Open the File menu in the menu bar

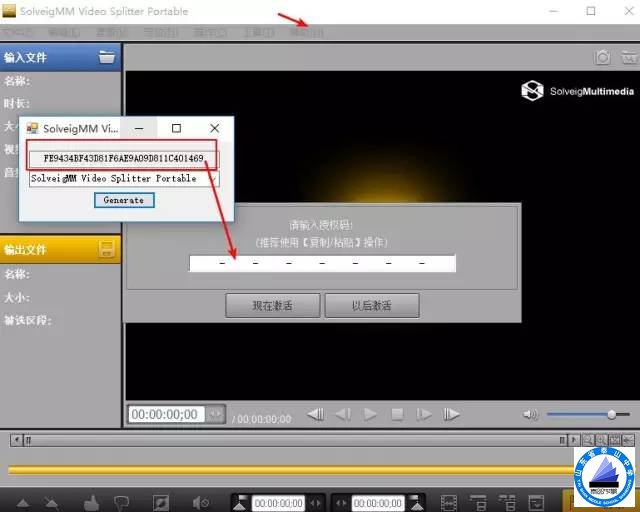coord(15,33)
